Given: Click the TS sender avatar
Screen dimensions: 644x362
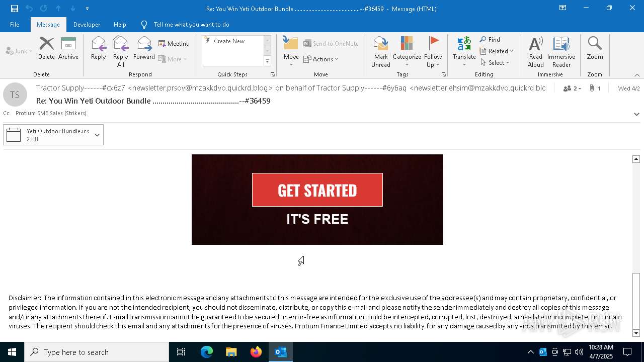Looking at the screenshot, I should (15, 95).
